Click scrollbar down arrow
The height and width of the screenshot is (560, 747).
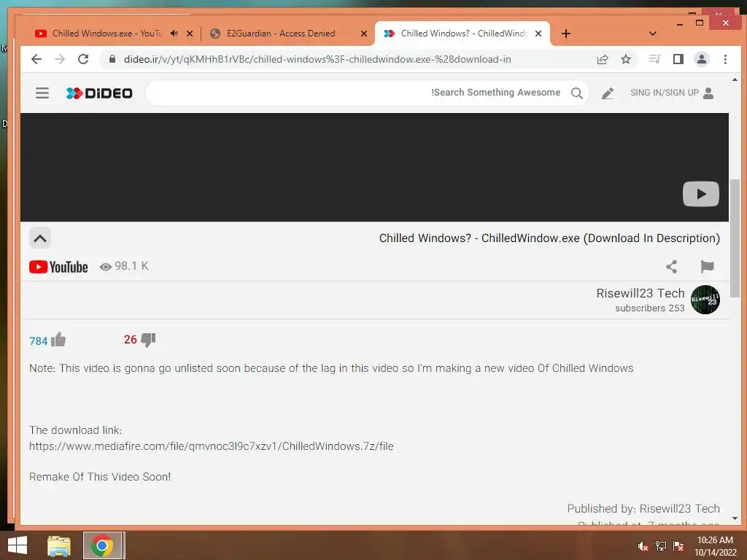pos(735,518)
